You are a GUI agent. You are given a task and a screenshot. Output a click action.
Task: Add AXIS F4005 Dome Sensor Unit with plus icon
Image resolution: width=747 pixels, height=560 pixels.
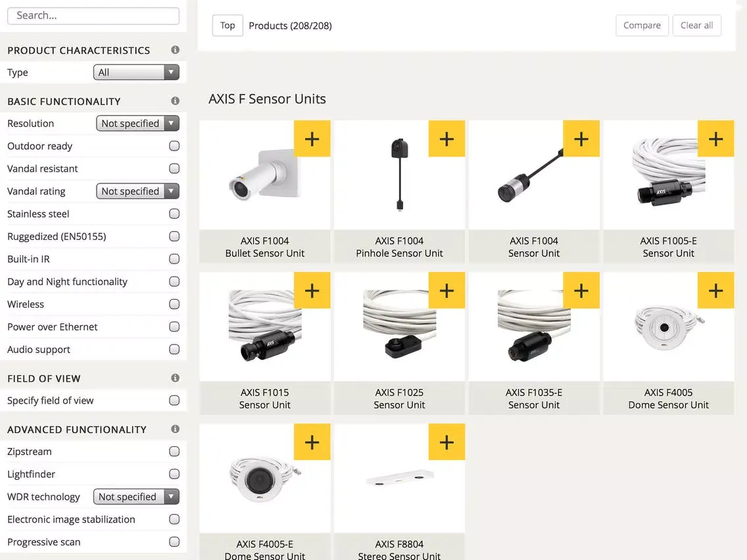(715, 290)
